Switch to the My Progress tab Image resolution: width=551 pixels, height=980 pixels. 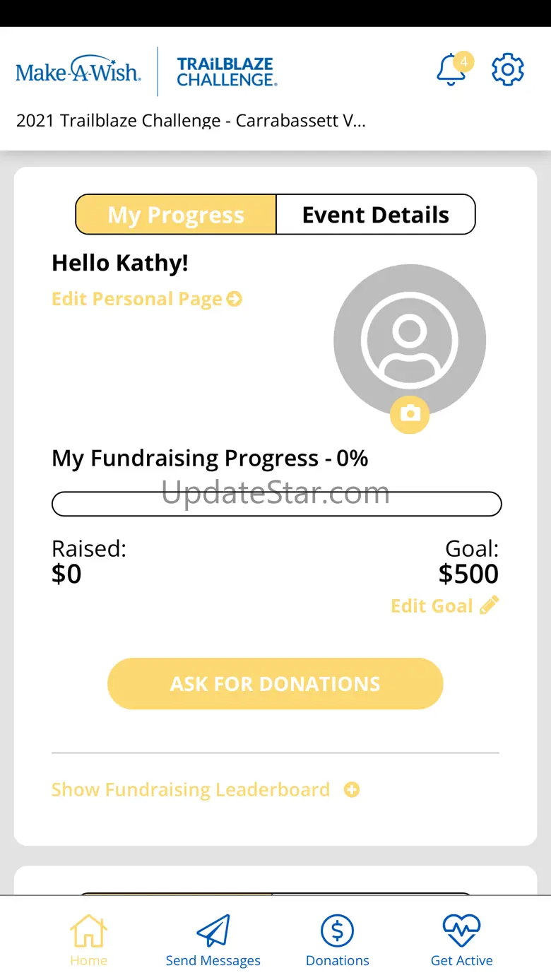point(176,215)
